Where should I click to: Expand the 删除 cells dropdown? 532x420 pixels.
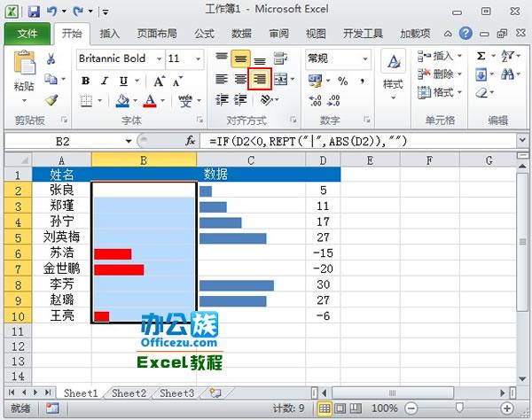[x=459, y=74]
